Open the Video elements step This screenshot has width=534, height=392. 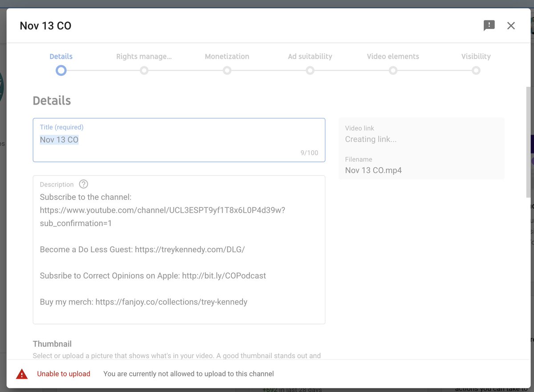393,57
